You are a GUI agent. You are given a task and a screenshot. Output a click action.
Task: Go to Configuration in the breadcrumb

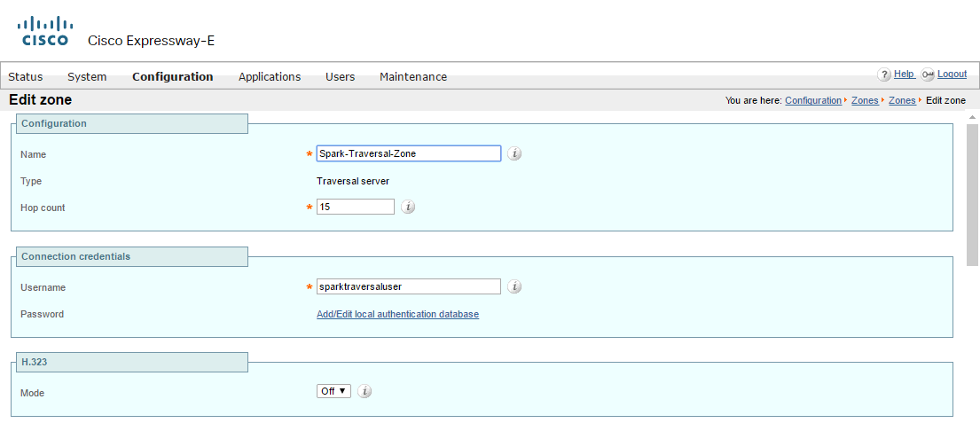click(x=813, y=100)
